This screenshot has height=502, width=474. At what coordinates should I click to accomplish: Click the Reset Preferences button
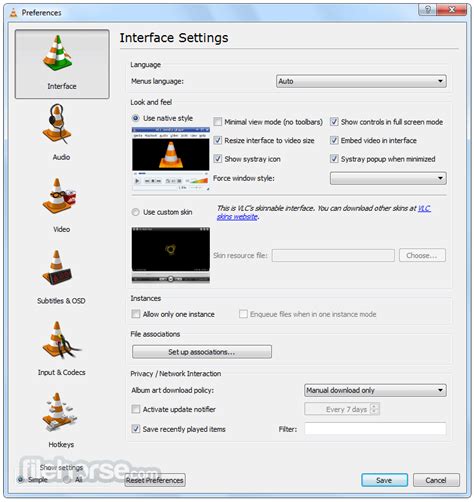click(155, 480)
